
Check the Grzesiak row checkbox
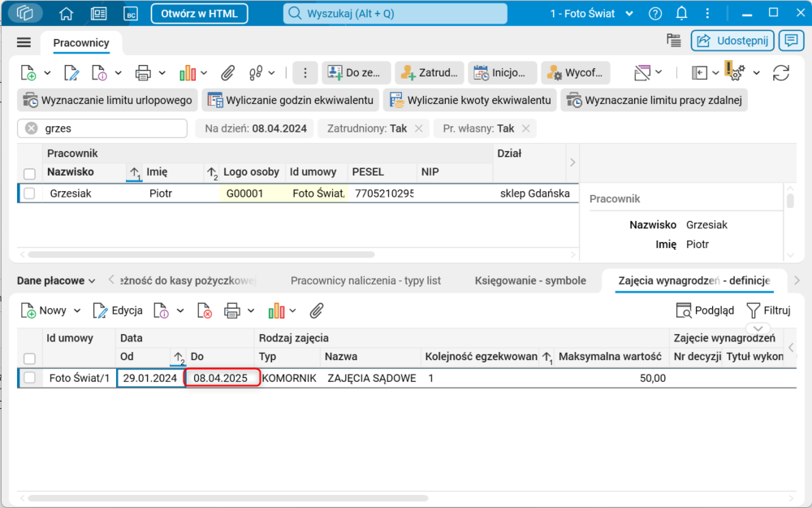click(29, 193)
